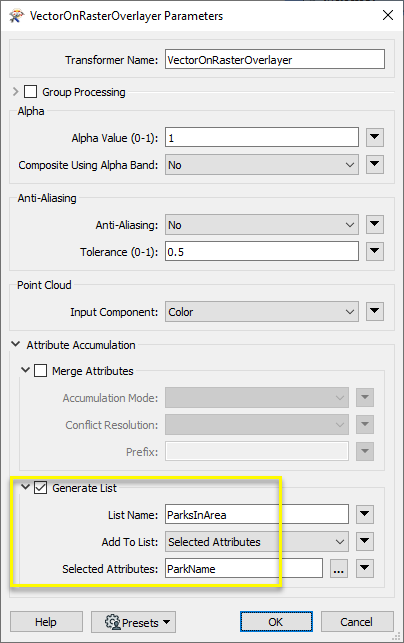Open the Input Component options arrow menu
Viewport: 404px width, 643px height.
click(374, 312)
